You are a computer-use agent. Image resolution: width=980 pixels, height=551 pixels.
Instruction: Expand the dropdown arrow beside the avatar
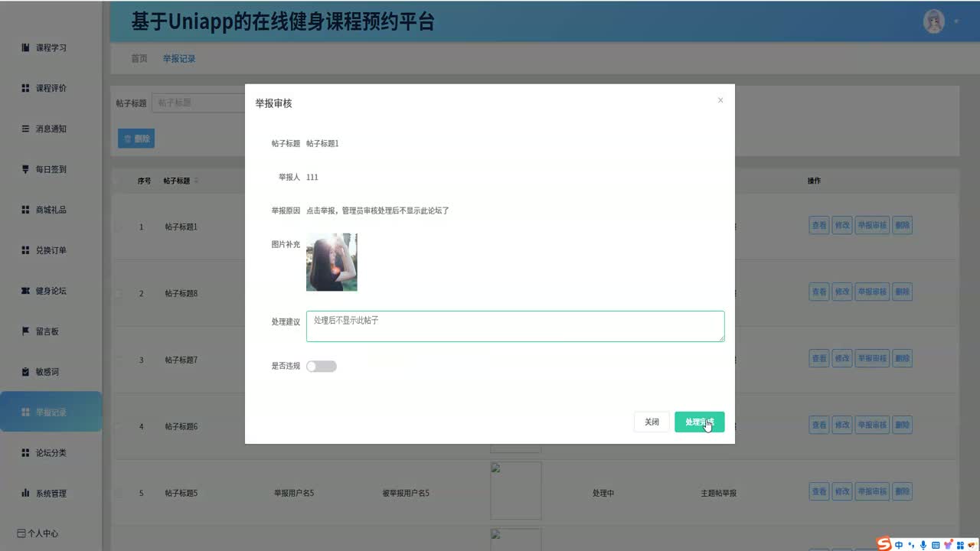coord(956,21)
